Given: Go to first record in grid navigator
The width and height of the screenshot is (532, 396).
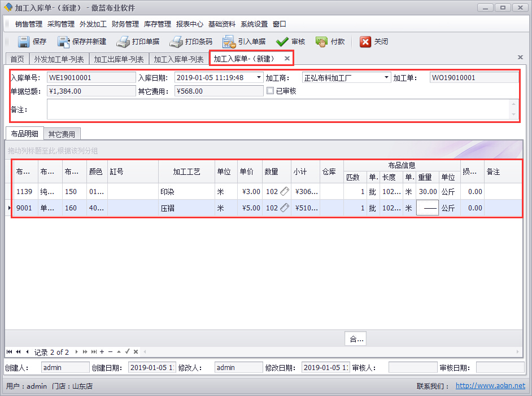Looking at the screenshot, I should [x=10, y=352].
